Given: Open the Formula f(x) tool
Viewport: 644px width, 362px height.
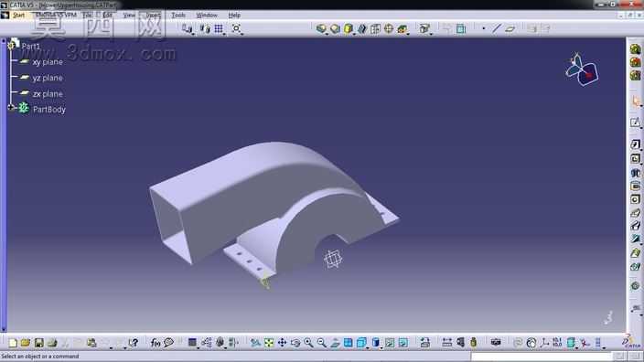Looking at the screenshot, I should (156, 343).
